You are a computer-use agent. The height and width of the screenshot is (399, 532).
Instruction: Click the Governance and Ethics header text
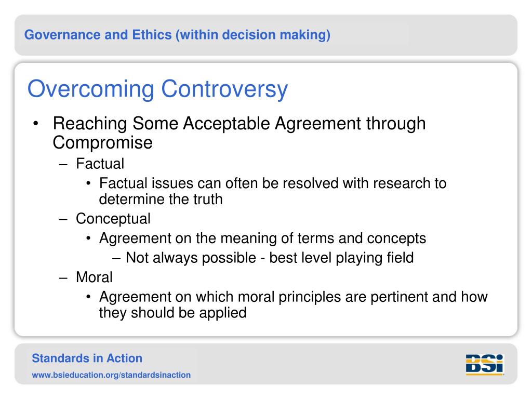click(x=177, y=35)
